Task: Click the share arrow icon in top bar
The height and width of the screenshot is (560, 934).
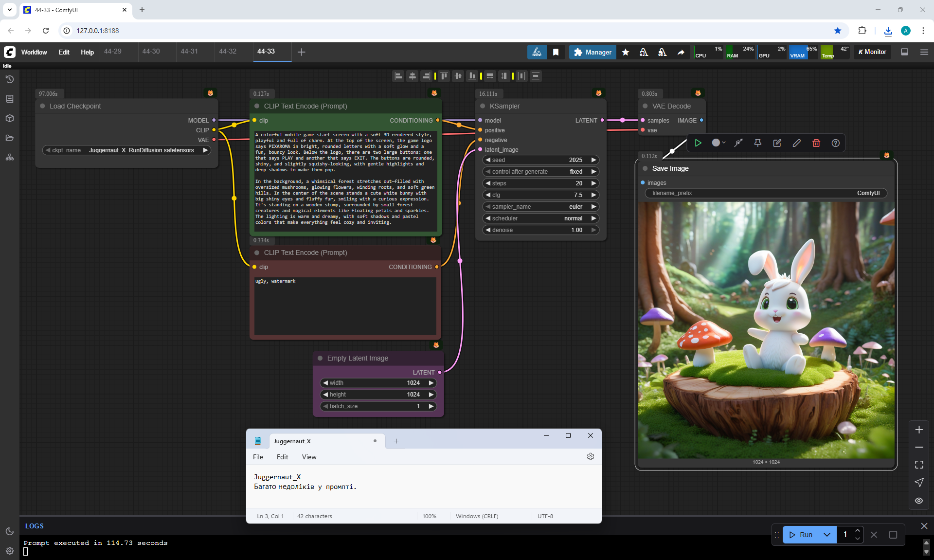Action: tap(681, 52)
